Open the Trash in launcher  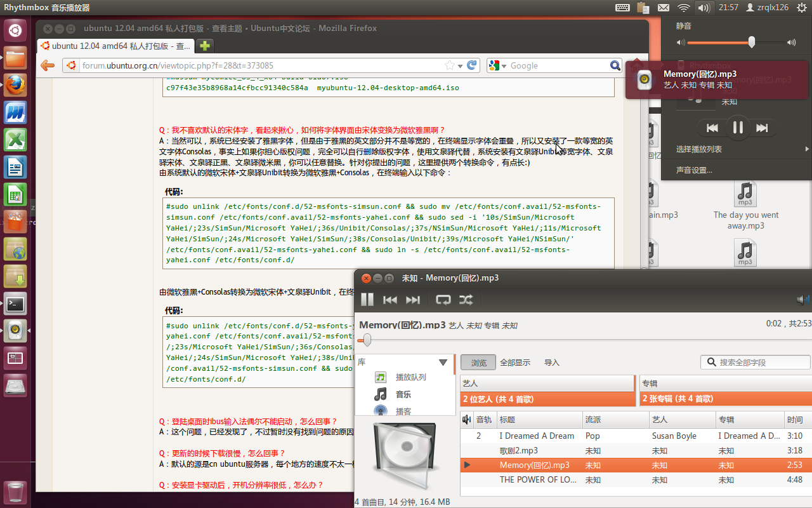point(15,491)
